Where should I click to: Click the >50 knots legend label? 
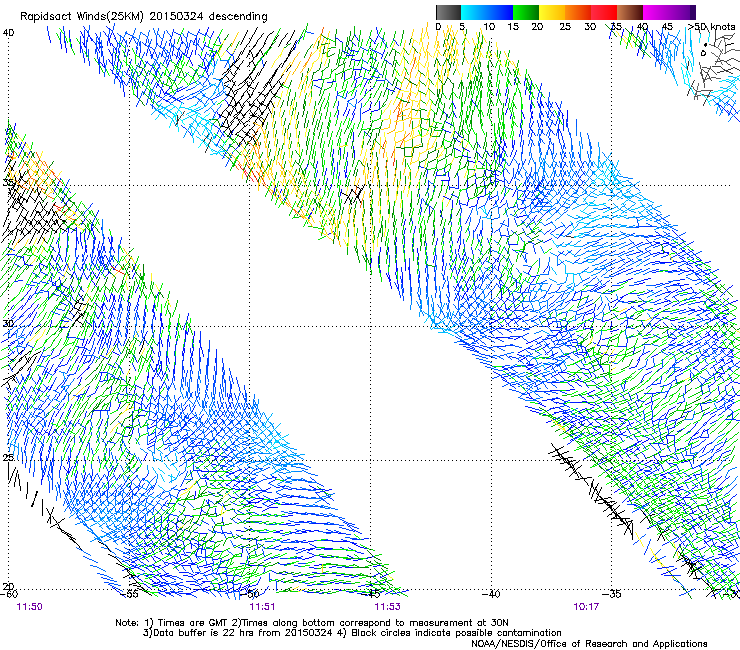711,26
